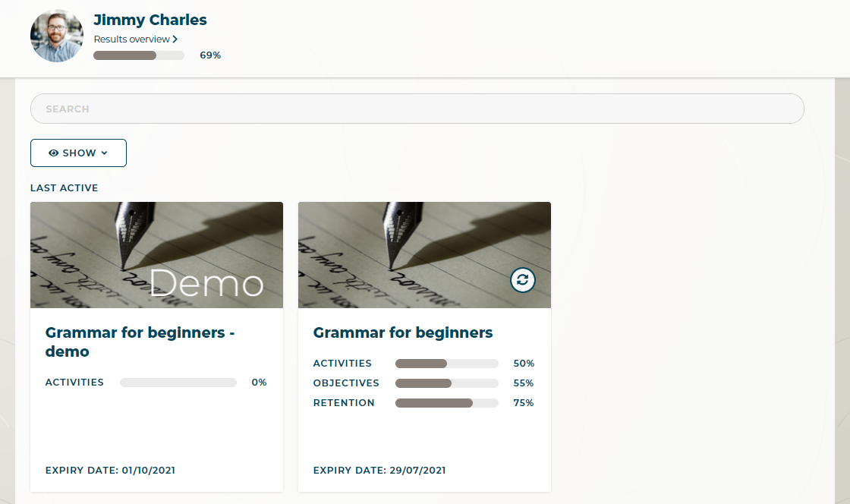This screenshot has height=504, width=850.
Task: Click the Demo course thumbnail image
Action: coord(156,254)
